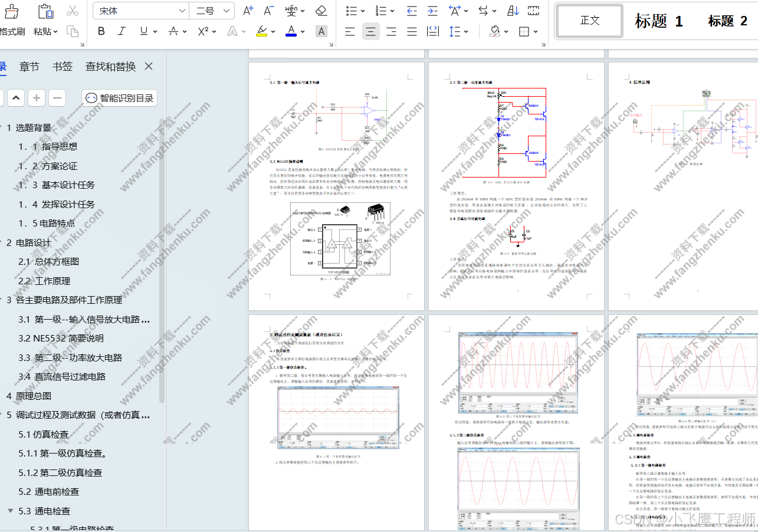
Task: Click the text direction arrows icon
Action: tap(483, 11)
